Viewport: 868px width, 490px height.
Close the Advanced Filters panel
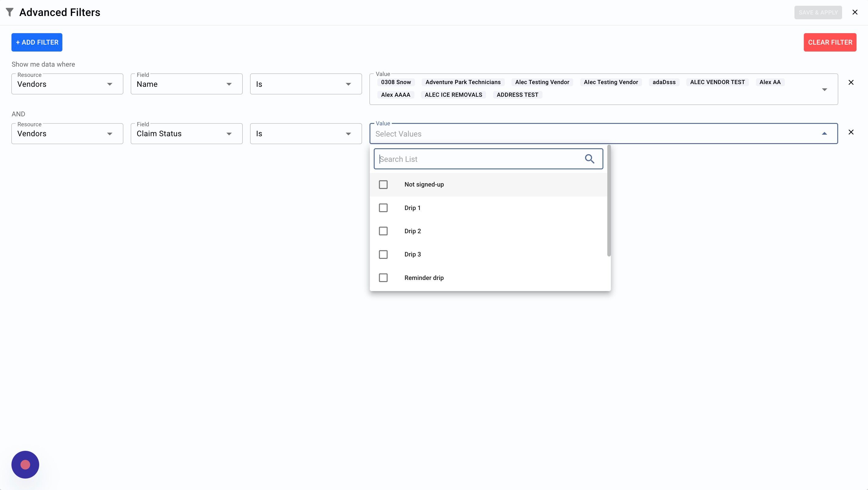[x=854, y=12]
